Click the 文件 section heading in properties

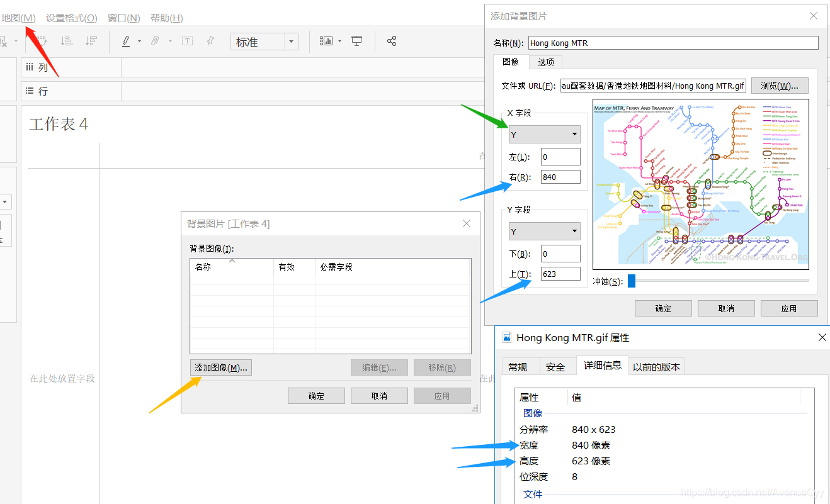click(533, 494)
